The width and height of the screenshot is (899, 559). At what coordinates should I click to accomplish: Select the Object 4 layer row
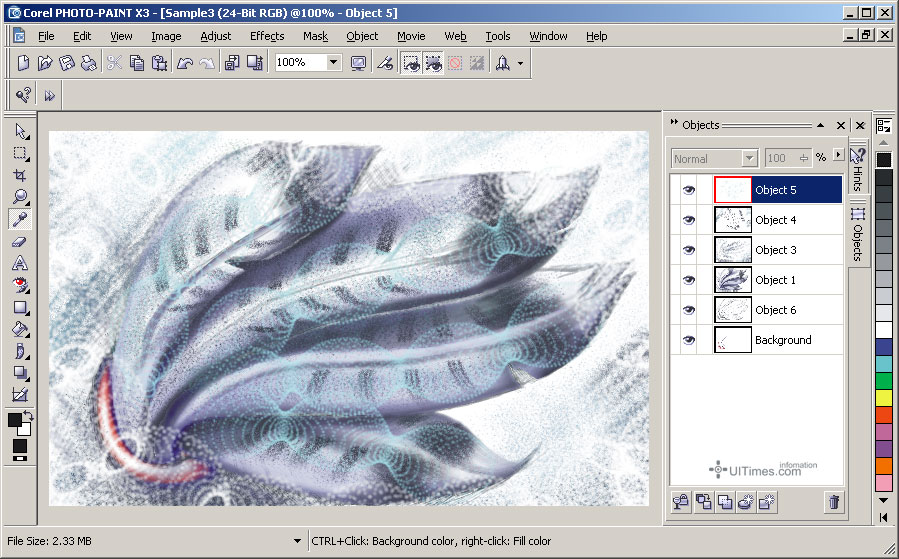tap(756, 220)
